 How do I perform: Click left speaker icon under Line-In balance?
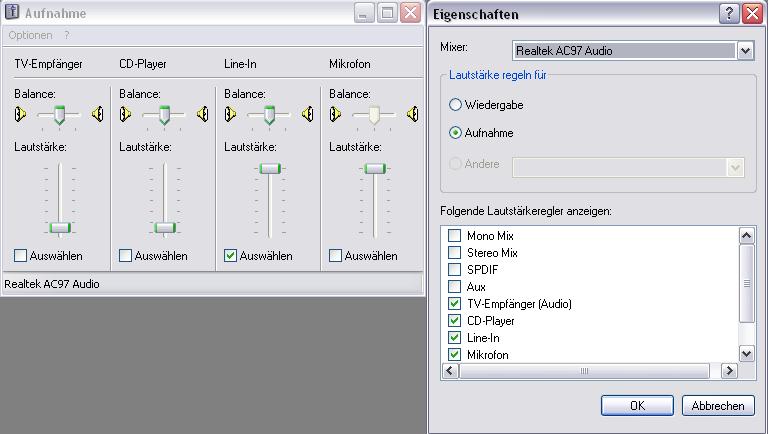click(x=230, y=114)
